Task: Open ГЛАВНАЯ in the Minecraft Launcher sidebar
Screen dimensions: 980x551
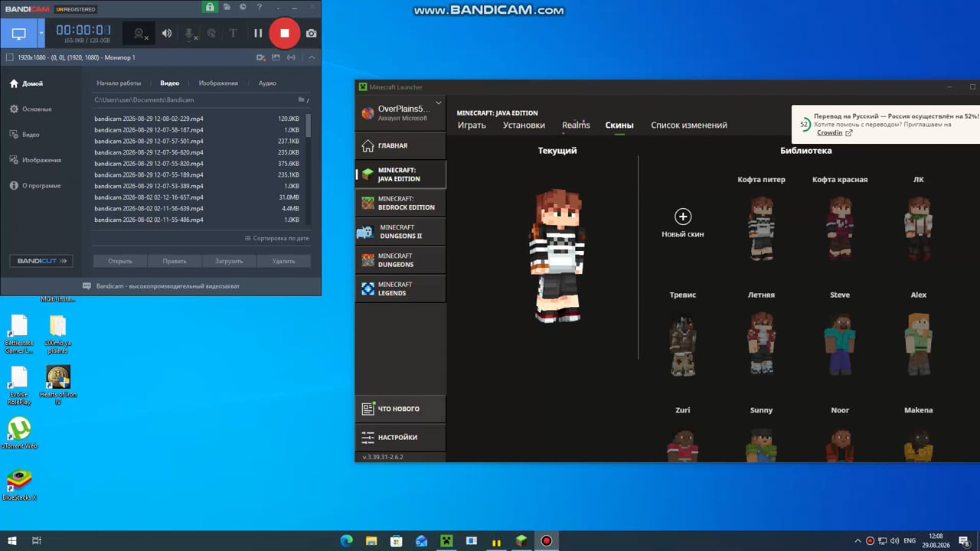Action: click(400, 145)
